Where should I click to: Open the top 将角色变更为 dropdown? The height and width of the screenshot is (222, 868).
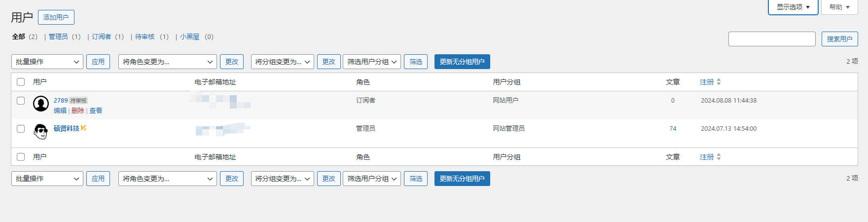(x=168, y=62)
